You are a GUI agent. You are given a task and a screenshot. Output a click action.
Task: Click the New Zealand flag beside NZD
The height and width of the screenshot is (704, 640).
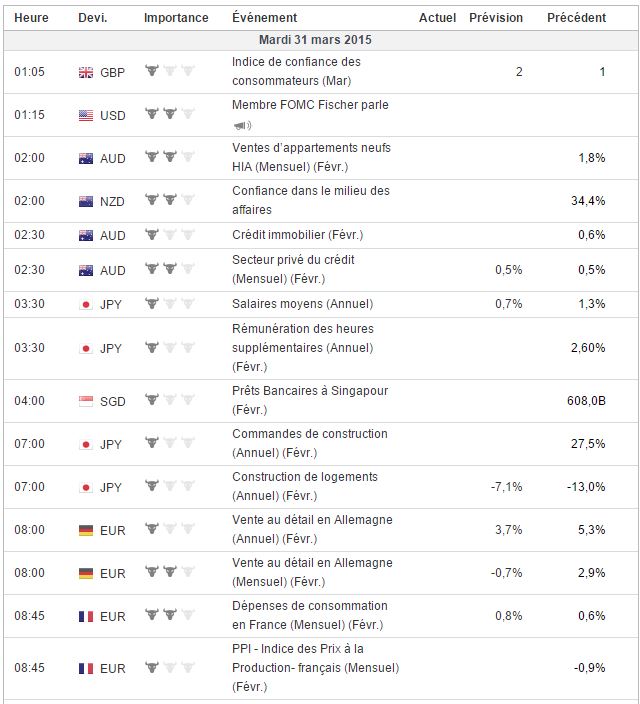click(x=86, y=201)
